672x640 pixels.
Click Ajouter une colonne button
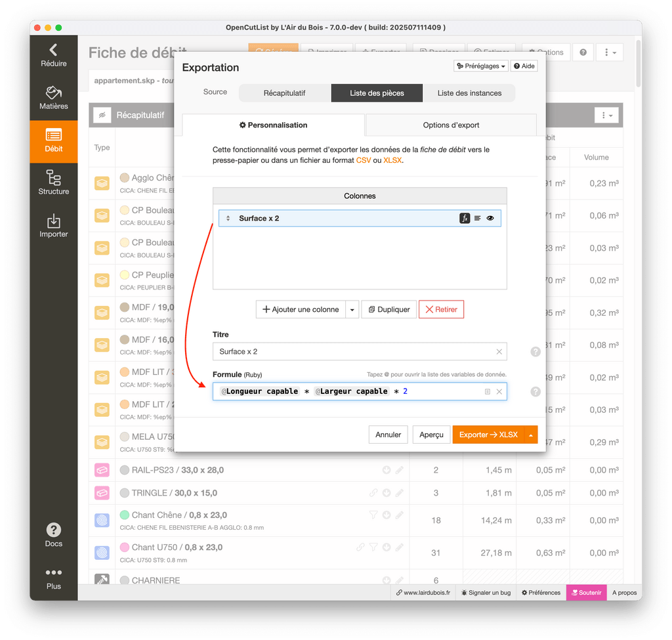point(301,310)
